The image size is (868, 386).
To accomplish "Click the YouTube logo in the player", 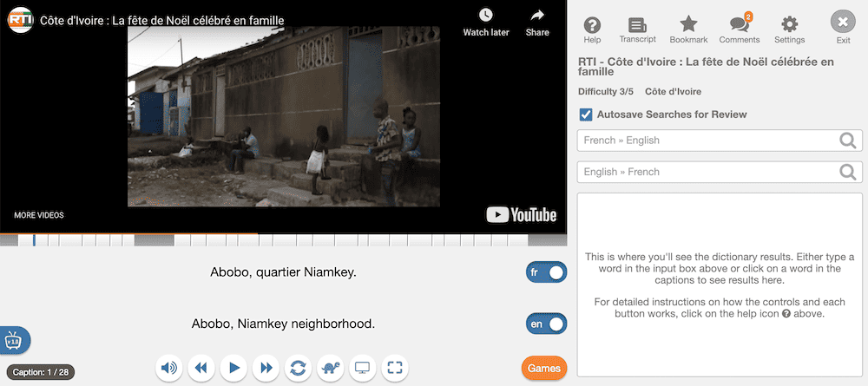I will pyautogui.click(x=522, y=214).
